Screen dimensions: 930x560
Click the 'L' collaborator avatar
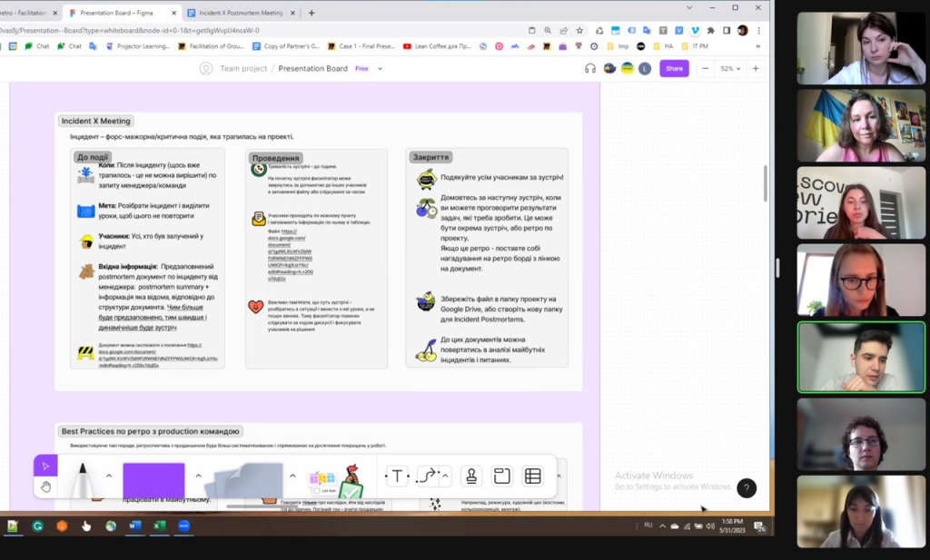pyautogui.click(x=645, y=69)
